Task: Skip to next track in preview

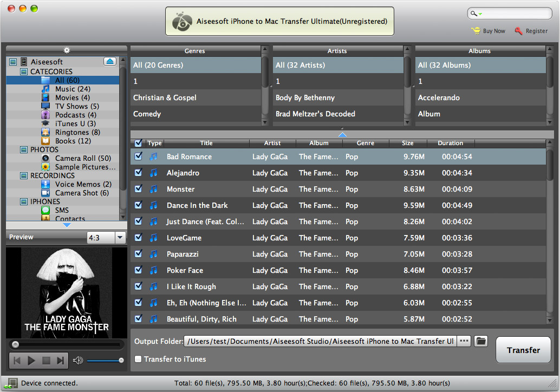Action: coord(61,361)
